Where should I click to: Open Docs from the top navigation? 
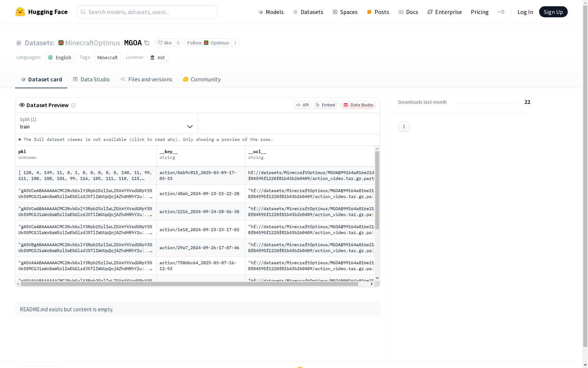tap(408, 12)
